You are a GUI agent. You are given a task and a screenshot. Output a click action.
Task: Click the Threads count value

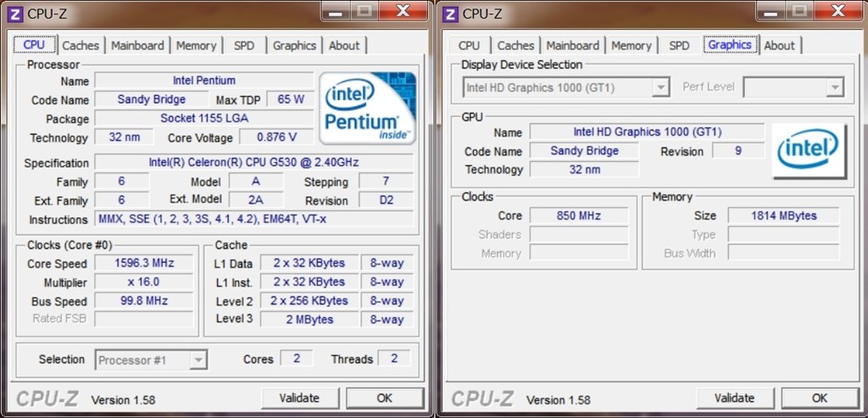tap(394, 358)
